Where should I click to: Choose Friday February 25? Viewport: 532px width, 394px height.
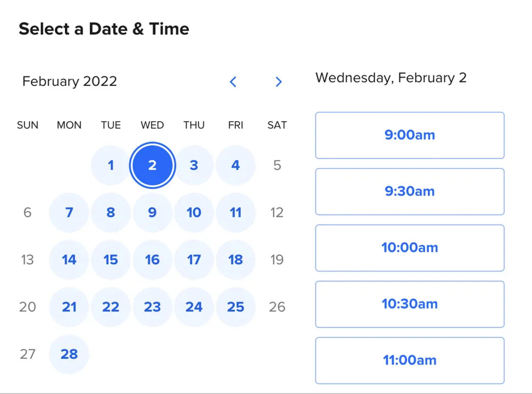pos(236,307)
